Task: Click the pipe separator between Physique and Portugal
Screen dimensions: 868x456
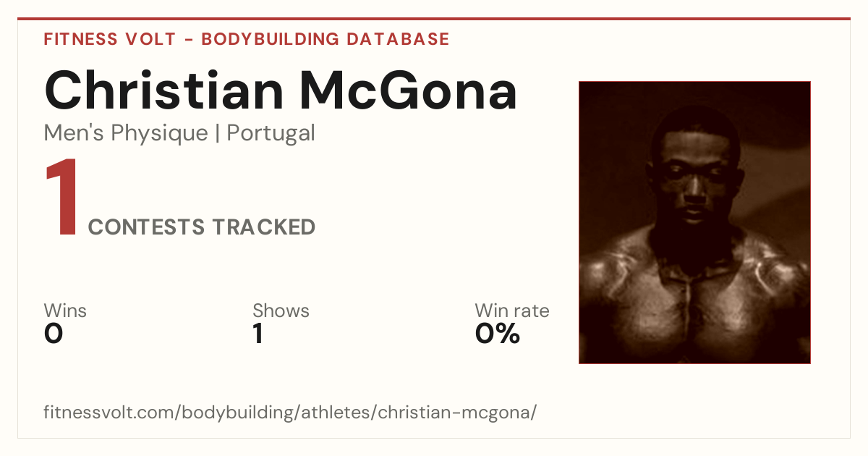Action: pos(217,133)
